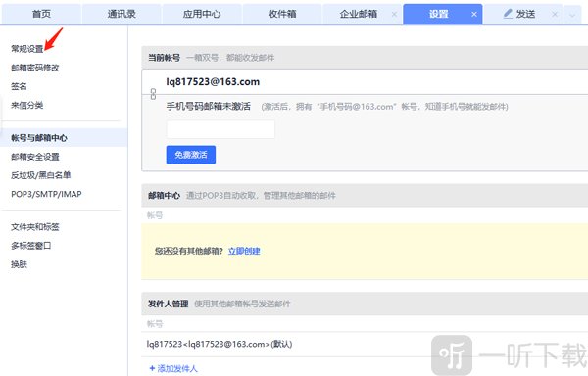Open 常规设置 in sidebar
The height and width of the screenshot is (376, 588).
tap(27, 49)
